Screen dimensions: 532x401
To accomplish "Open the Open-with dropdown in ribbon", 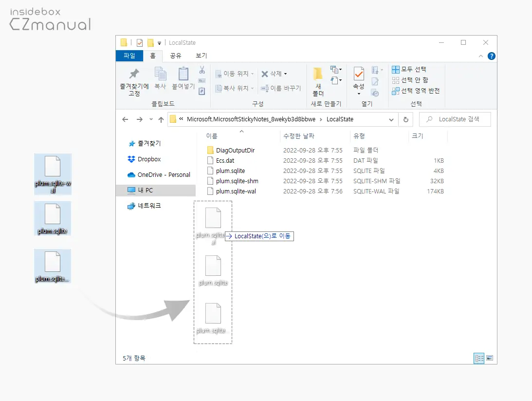I will pyautogui.click(x=377, y=70).
